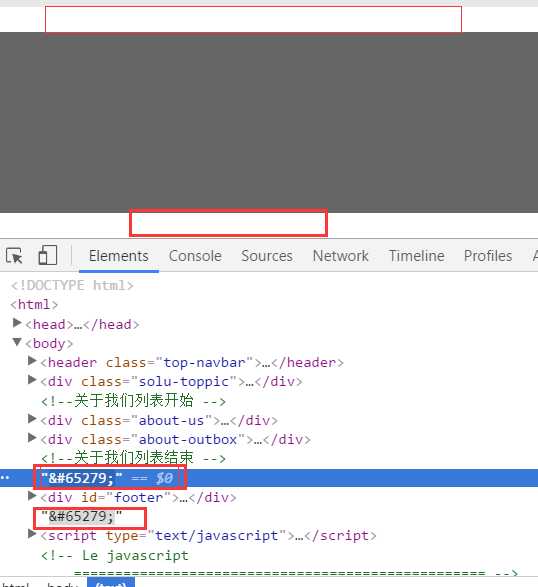Select the Le javascript comment line
538x587 pixels.
(x=115, y=555)
